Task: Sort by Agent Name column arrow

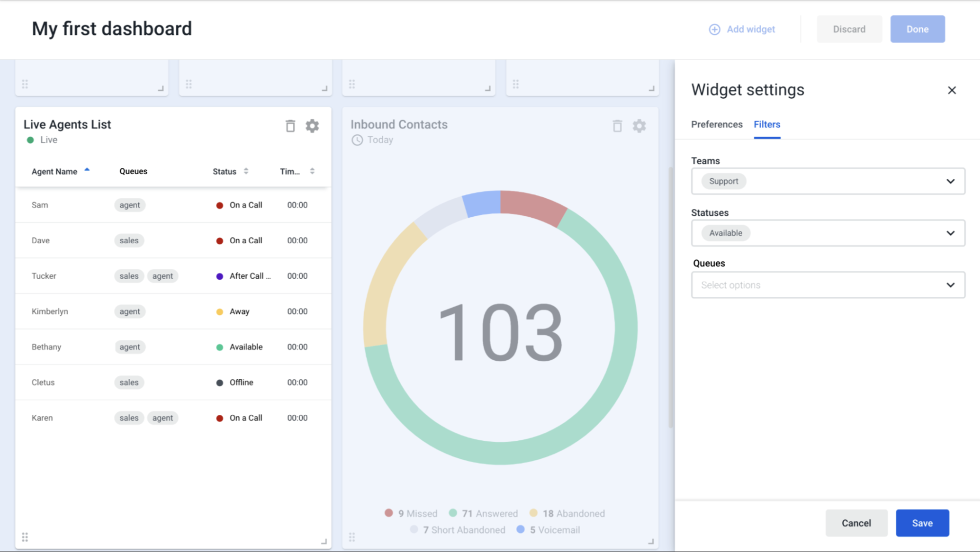Action: click(x=87, y=170)
